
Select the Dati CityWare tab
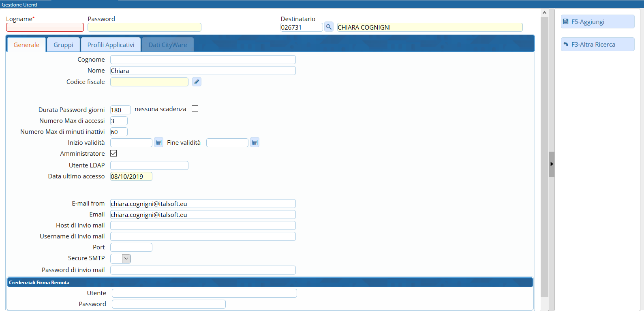click(168, 45)
